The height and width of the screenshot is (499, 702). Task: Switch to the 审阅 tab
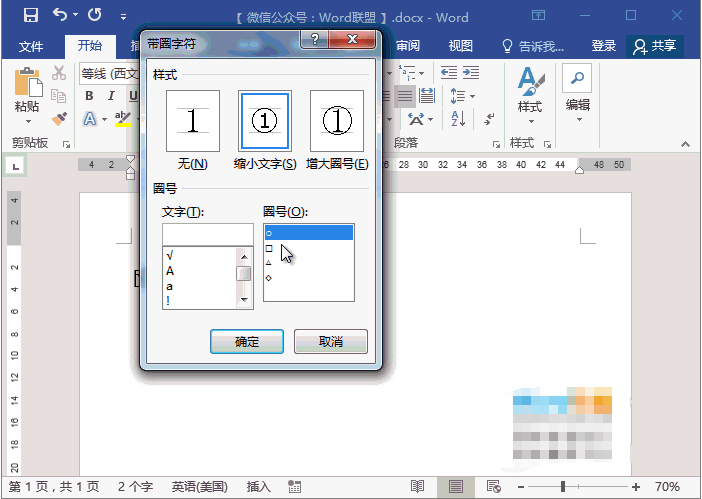pos(408,46)
